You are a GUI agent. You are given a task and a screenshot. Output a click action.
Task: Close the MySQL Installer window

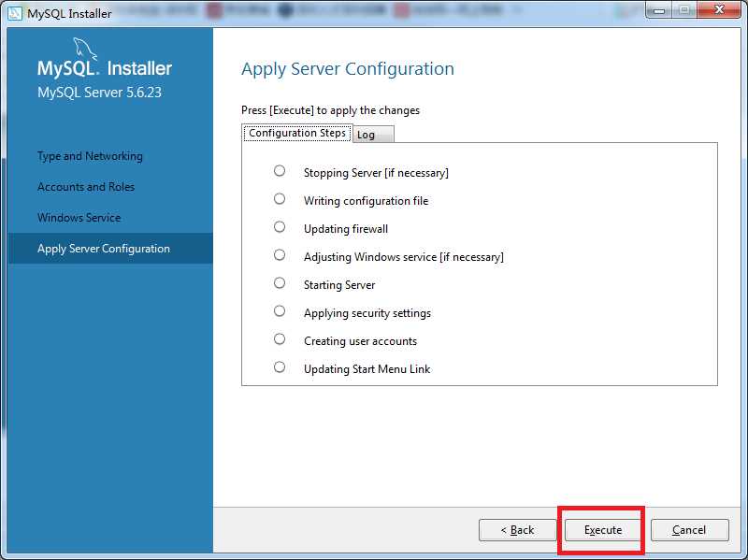719,9
